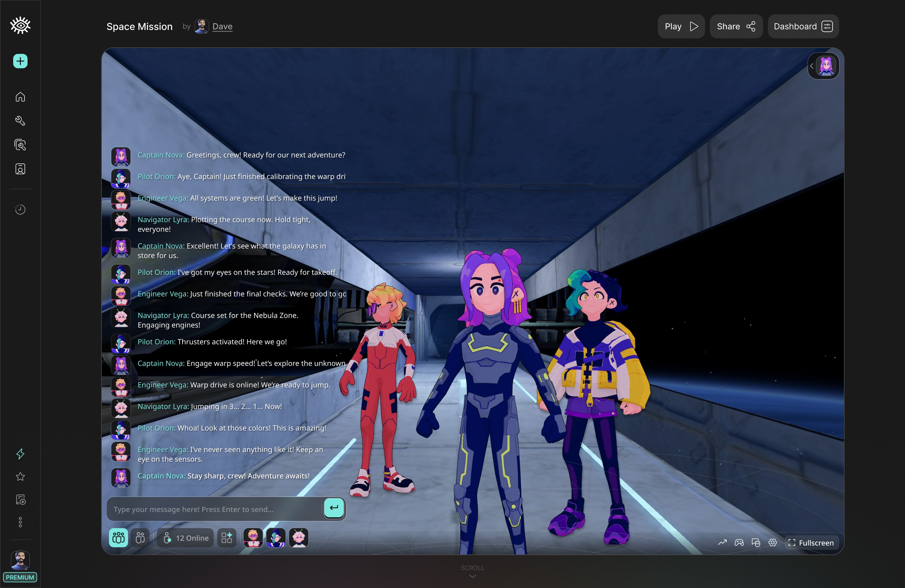Screen dimensions: 905x588
Task: Click the lightning bolt icon in sidebar
Action: (20, 454)
